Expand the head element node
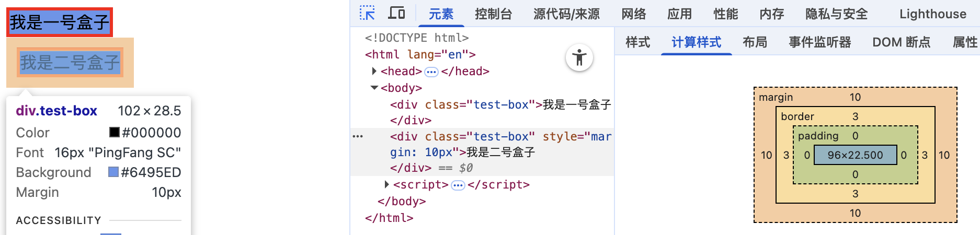980x235 pixels. tap(374, 71)
